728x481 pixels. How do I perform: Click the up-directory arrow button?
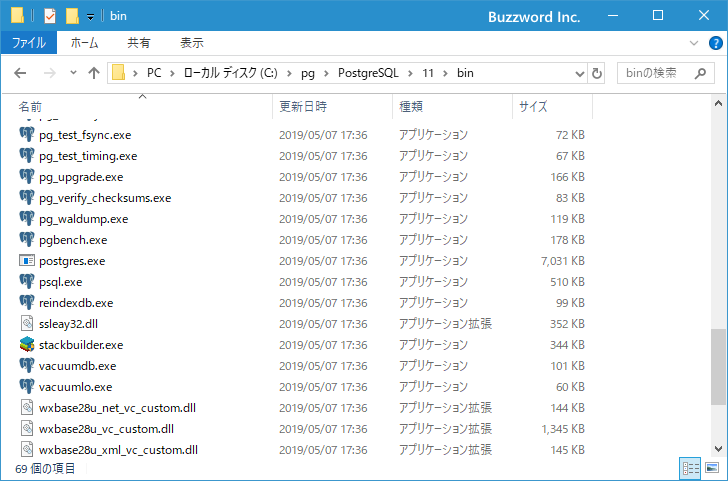click(94, 73)
